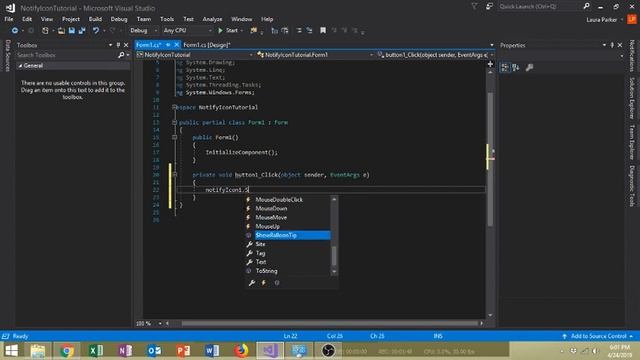Image resolution: width=640 pixels, height=360 pixels.
Task: Click the Comment selection toolbar icon
Action: 299,31
